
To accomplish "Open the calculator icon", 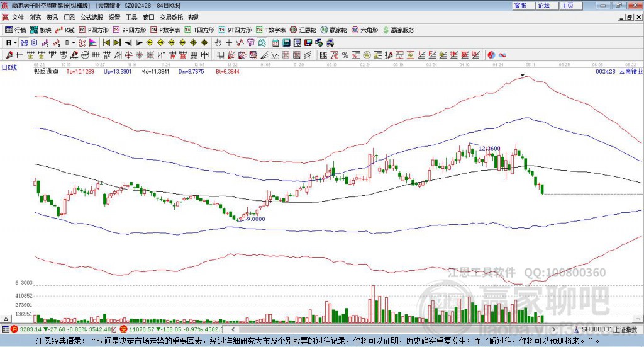I will [286, 43].
